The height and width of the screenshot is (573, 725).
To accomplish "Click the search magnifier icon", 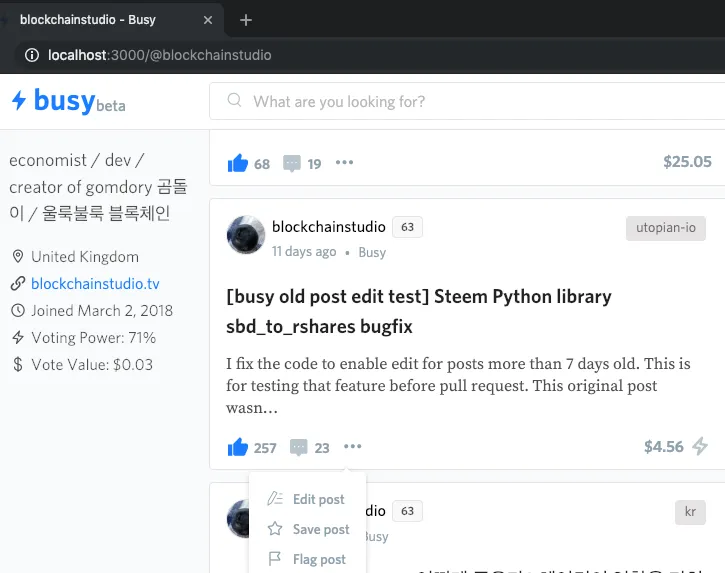I will click(x=234, y=100).
